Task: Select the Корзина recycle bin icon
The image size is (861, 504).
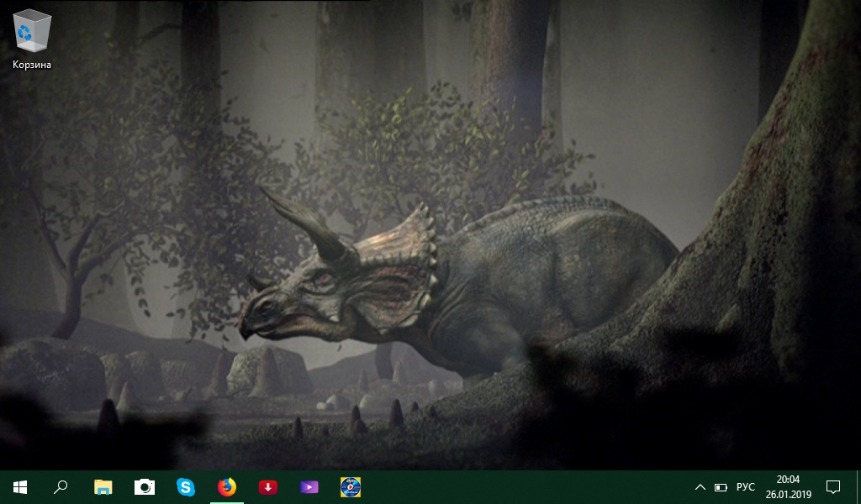Action: (31, 29)
